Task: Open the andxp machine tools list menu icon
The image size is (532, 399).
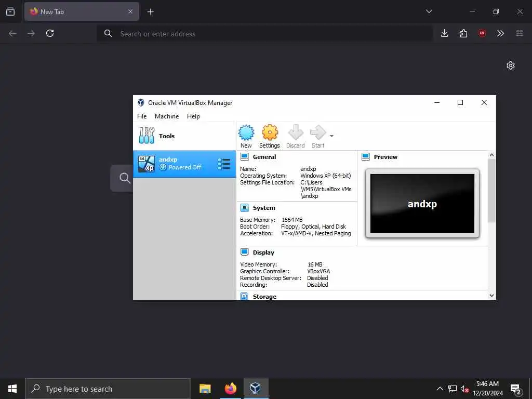Action: [224, 164]
